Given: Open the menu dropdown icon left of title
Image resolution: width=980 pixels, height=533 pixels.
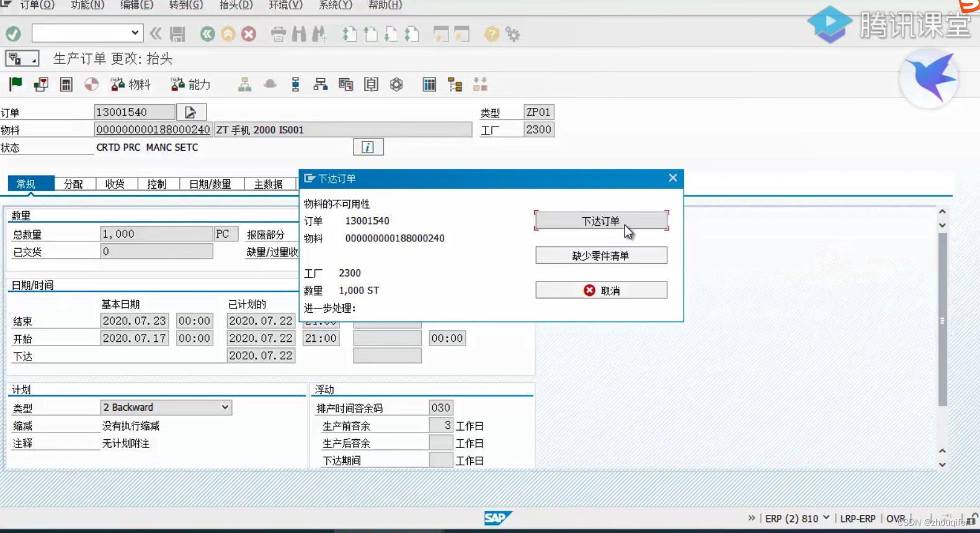Looking at the screenshot, I should click(22, 58).
